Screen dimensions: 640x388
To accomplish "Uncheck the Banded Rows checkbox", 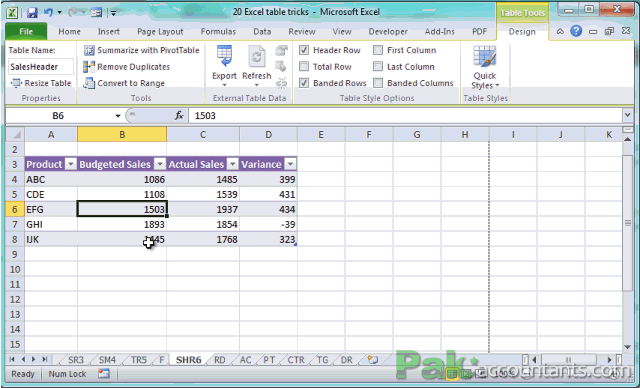I will coord(304,83).
